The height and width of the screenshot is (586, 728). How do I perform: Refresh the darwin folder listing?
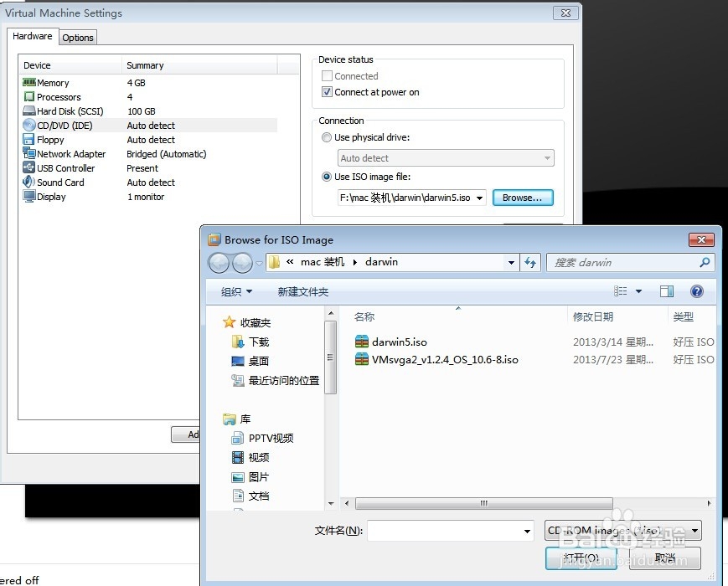[x=530, y=263]
